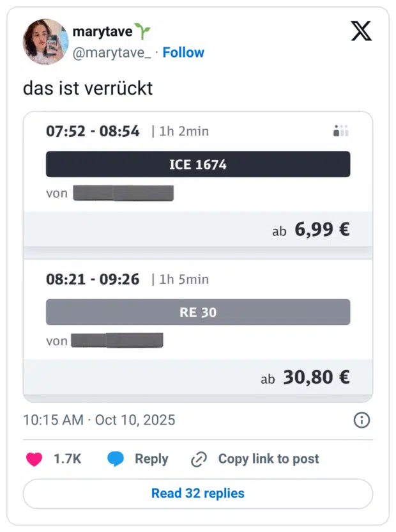The image size is (396, 532).
Task: Click the seedling emoji beside marytave
Action: [142, 31]
